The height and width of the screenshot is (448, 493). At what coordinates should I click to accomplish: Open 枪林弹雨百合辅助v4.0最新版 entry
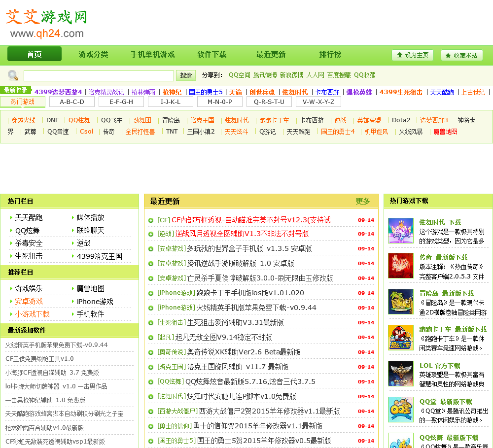[x=45, y=428]
